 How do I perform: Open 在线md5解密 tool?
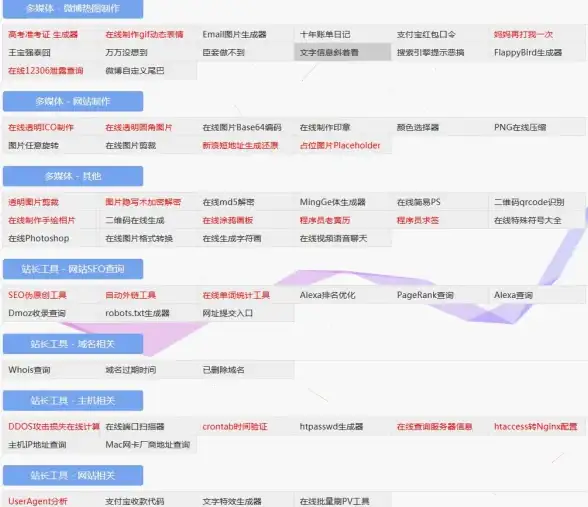228,202
